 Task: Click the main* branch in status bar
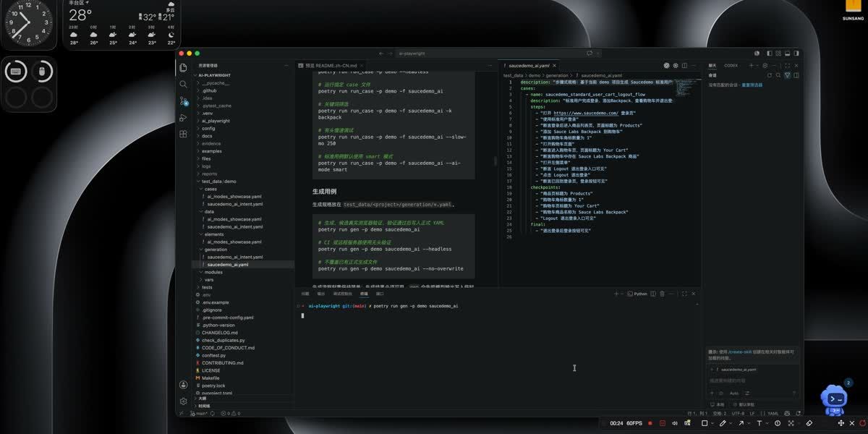pos(199,413)
